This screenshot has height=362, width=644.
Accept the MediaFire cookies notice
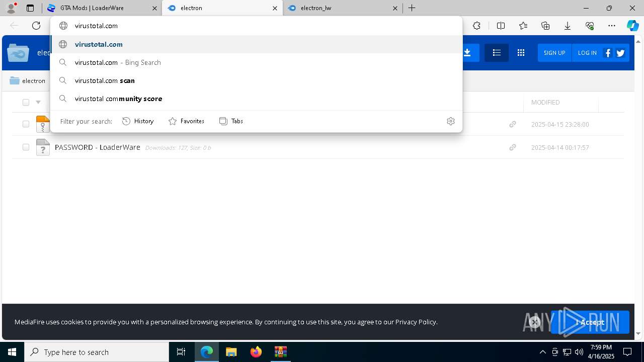(590, 322)
